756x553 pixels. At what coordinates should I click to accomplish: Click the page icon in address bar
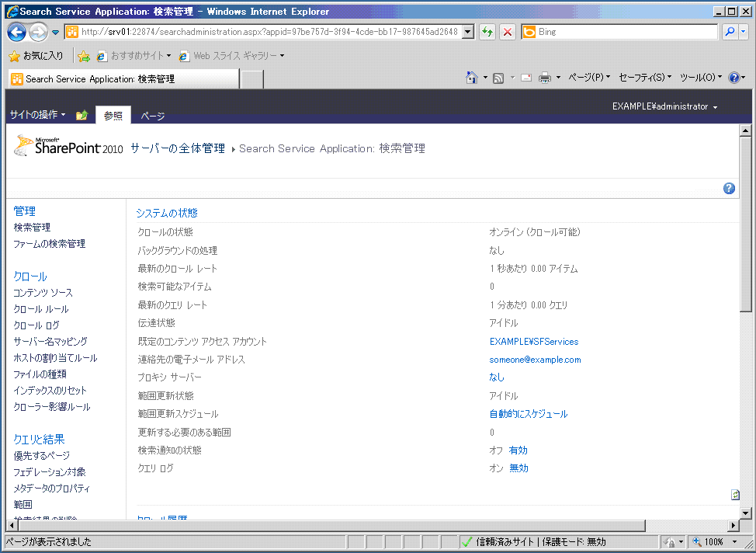(72, 32)
